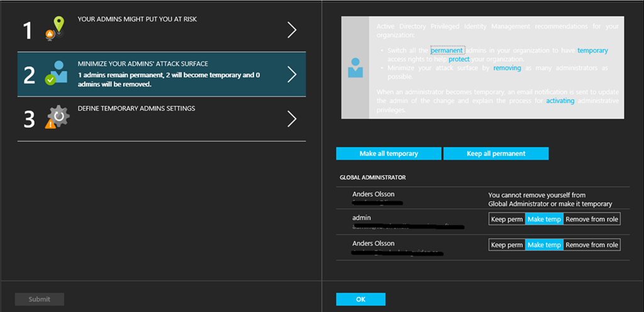Viewport: 644px width, 312px height.
Task: Set second Anders Olsson to 'Keep perm'
Action: 507,245
